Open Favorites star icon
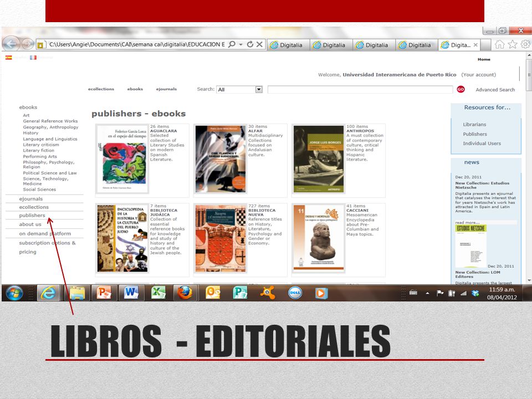This screenshot has height=399, width=532. tap(512, 44)
